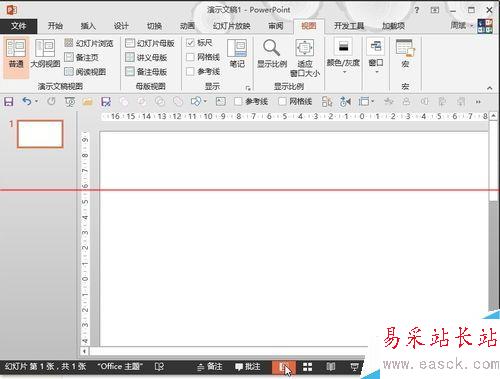Open the Undo history dropdown arrow

(36, 101)
